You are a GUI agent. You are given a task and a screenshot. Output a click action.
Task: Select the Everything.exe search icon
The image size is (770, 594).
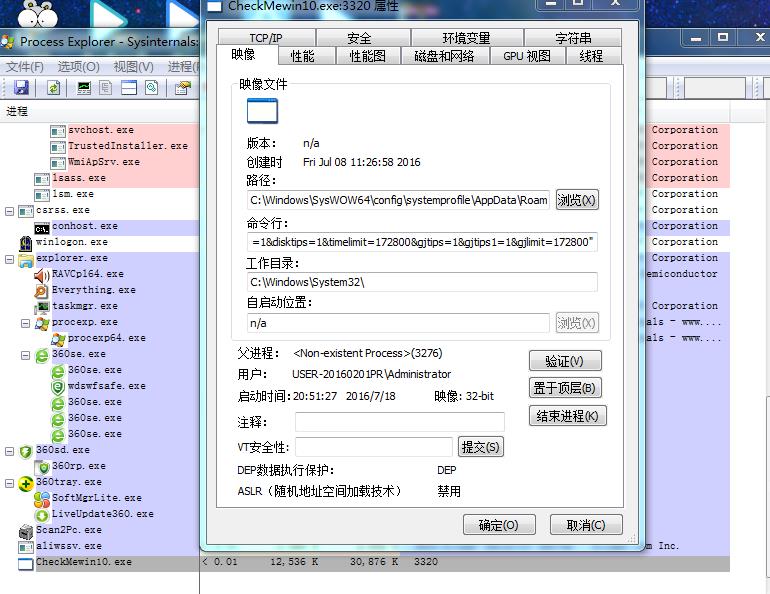41,291
